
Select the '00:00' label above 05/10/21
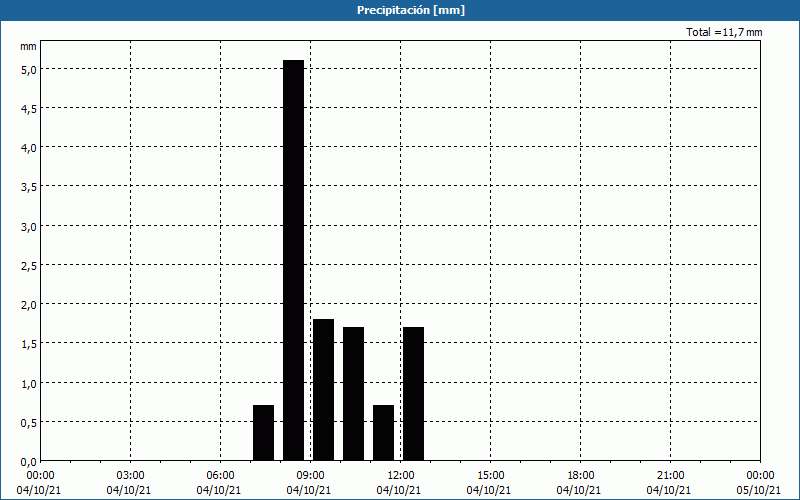point(760,476)
